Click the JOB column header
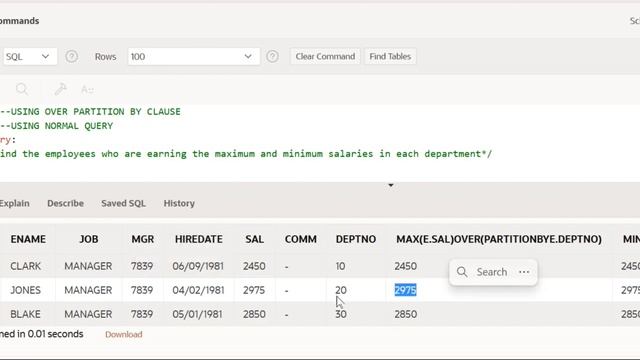This screenshot has height=360, width=640. point(89,239)
